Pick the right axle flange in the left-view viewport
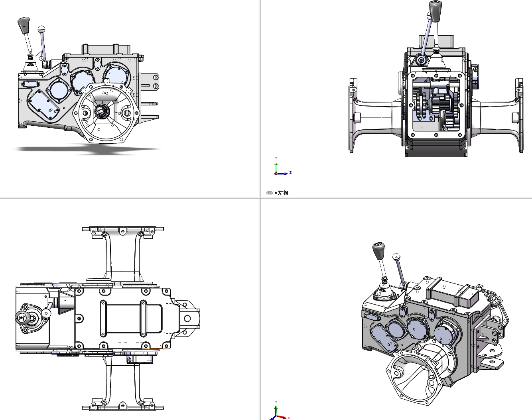532x420 pixels. [x=520, y=115]
